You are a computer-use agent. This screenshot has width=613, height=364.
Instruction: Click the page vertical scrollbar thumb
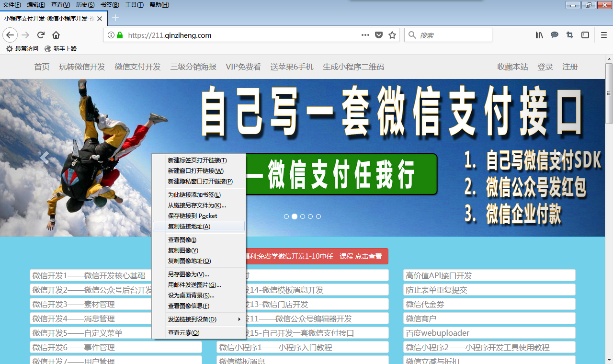(x=609, y=93)
